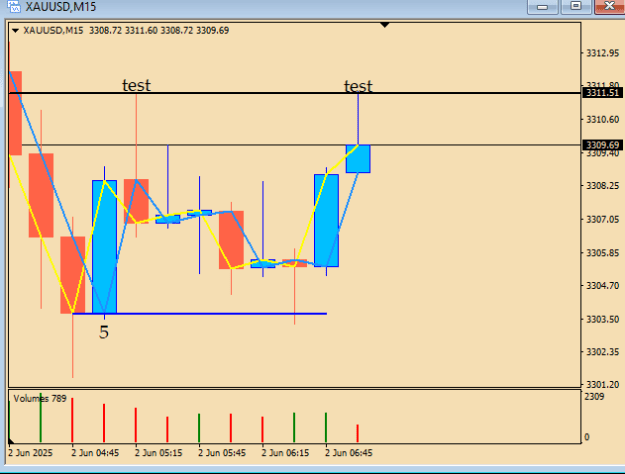The width and height of the screenshot is (625, 474).
Task: Click the latest blue candle at 06:45
Action: coord(358,159)
